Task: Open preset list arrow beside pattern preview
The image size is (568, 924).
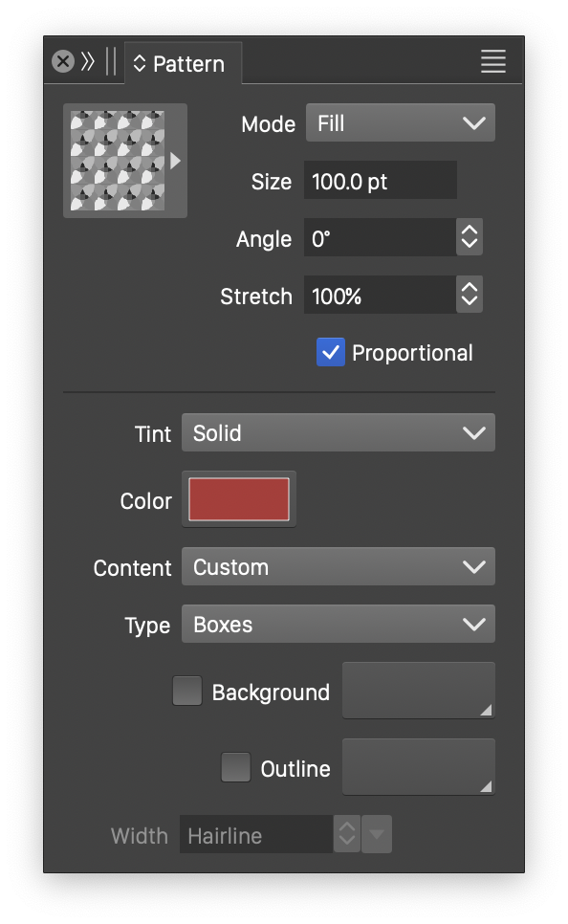Action: pos(175,161)
